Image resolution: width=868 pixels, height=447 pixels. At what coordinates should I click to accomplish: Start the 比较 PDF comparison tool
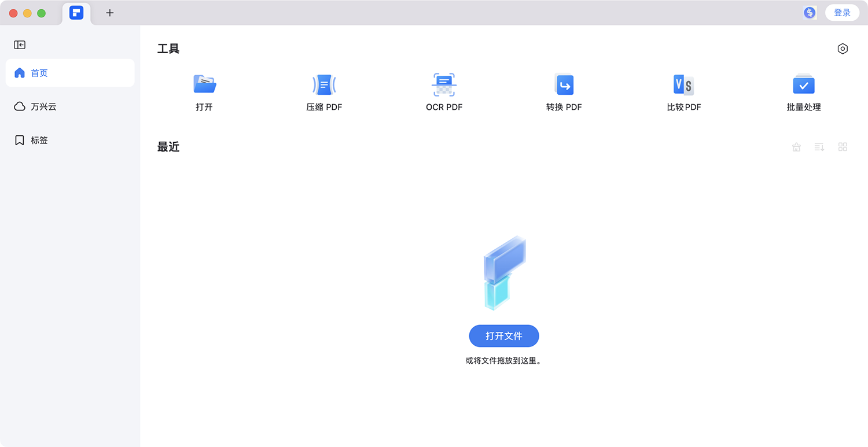[x=684, y=84]
